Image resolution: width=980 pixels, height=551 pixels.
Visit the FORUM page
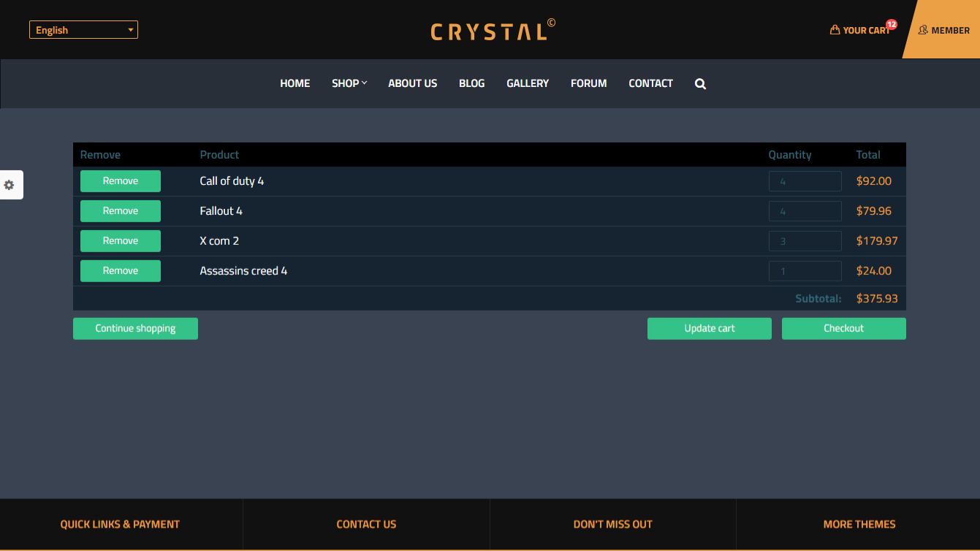coord(589,83)
